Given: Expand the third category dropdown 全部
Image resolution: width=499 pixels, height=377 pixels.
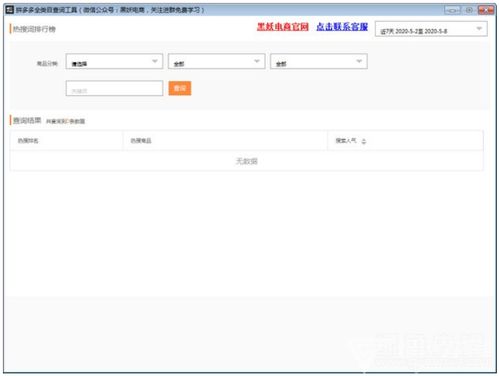Looking at the screenshot, I should click(x=319, y=61).
